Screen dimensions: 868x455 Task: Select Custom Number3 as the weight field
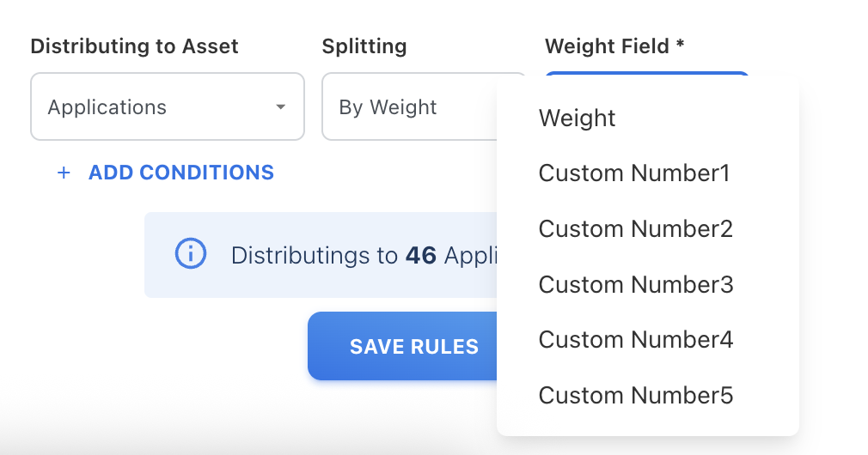tap(635, 284)
